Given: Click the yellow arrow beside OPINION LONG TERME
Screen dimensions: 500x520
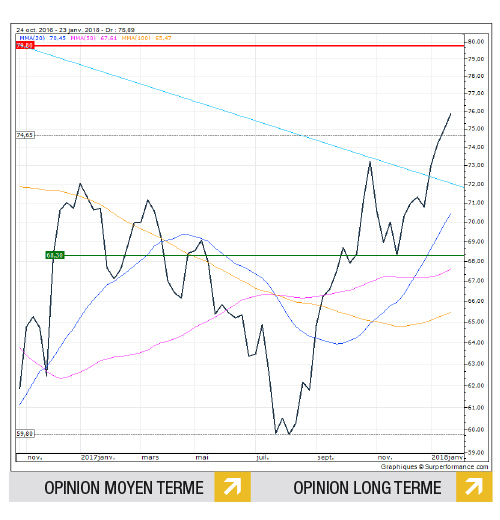Looking at the screenshot, I should pyautogui.click(x=474, y=487).
